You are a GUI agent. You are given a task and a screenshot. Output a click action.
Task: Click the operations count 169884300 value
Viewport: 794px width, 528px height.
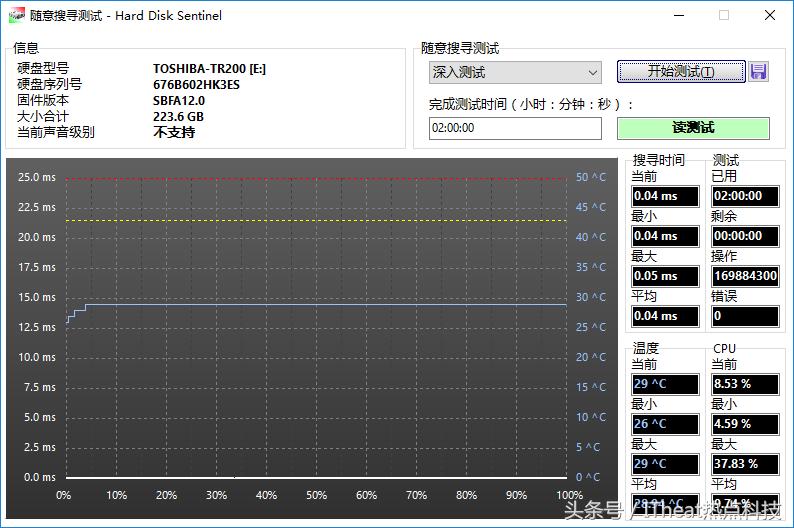point(745,276)
